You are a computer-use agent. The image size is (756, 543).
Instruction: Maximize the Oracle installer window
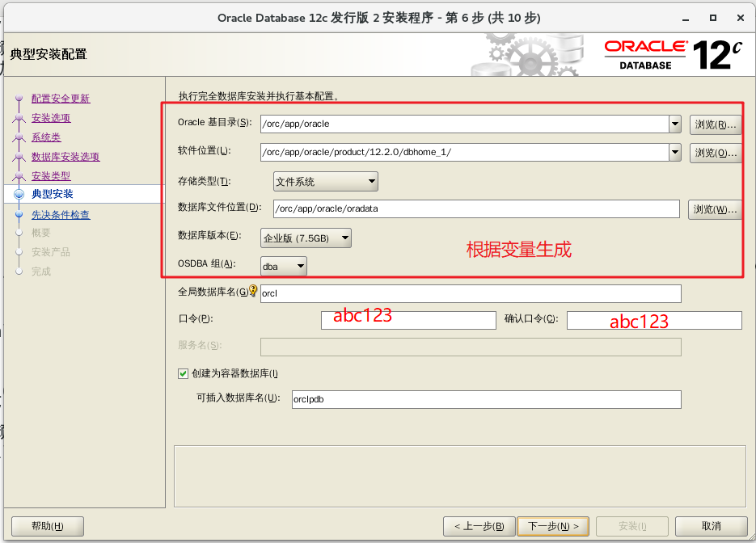(713, 18)
